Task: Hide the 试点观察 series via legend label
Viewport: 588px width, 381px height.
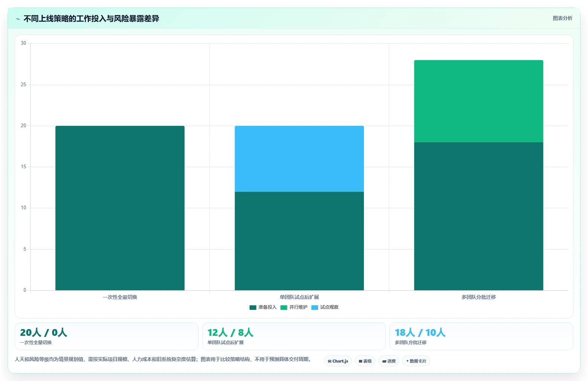Action: click(329, 307)
